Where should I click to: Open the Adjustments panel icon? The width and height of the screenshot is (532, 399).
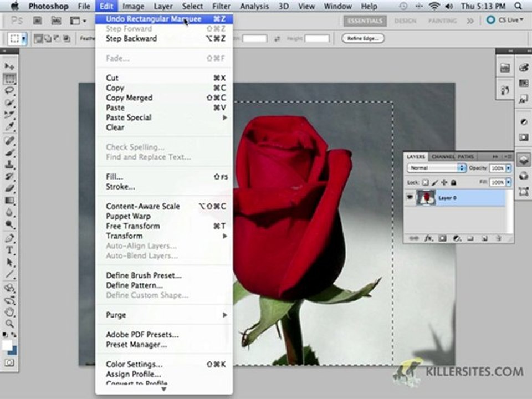[524, 122]
